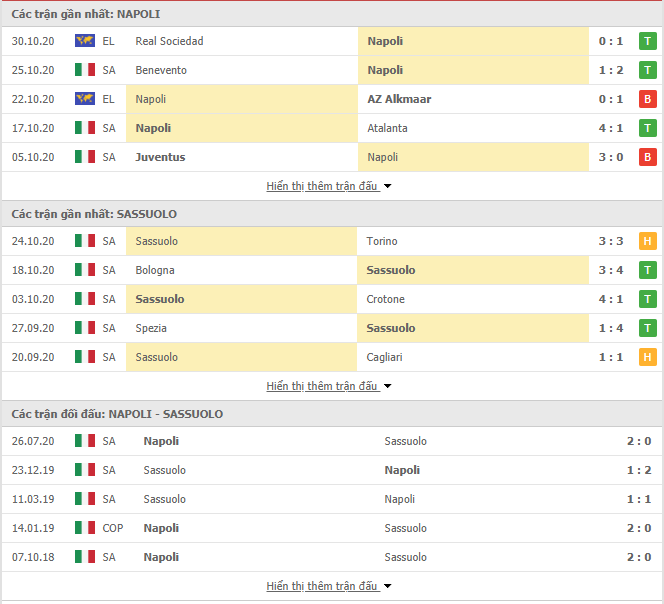This screenshot has height=604, width=664.
Task: Expand more Sassuolo recent matches
Action: (x=329, y=386)
